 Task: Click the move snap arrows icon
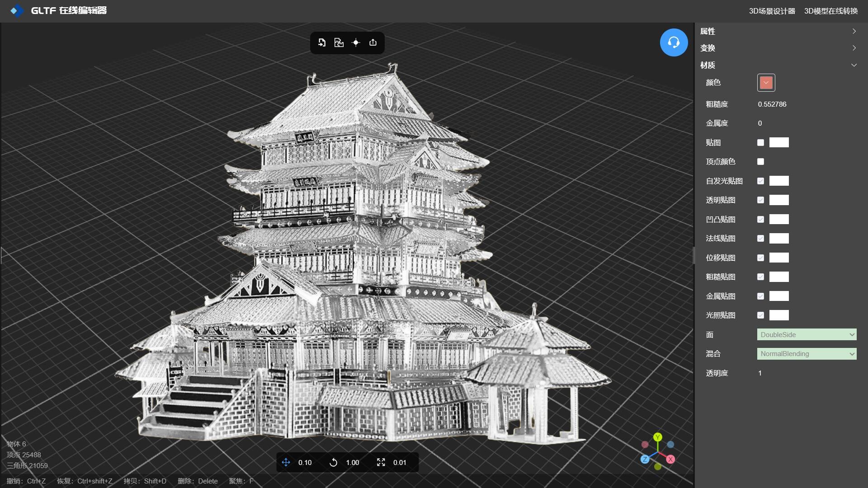(x=286, y=462)
